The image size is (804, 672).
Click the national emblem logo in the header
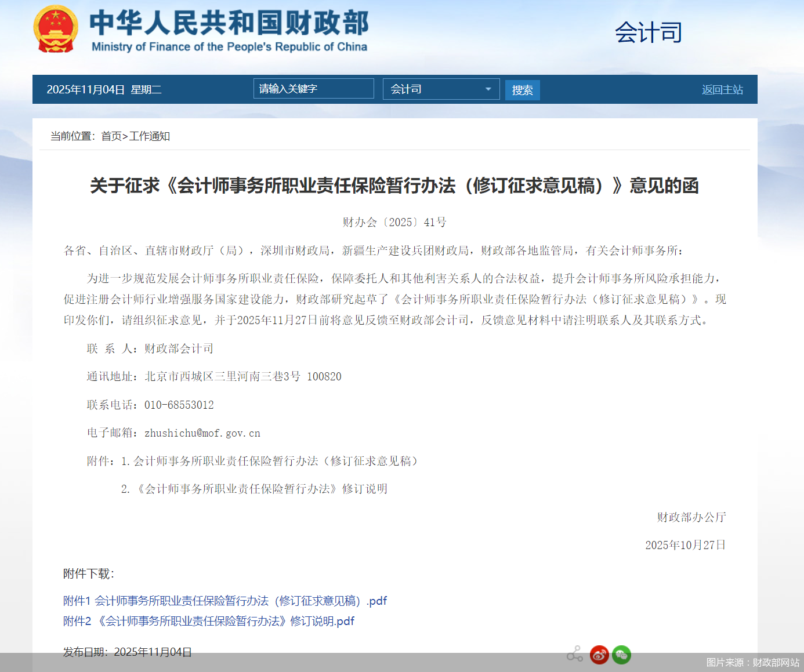point(56,29)
